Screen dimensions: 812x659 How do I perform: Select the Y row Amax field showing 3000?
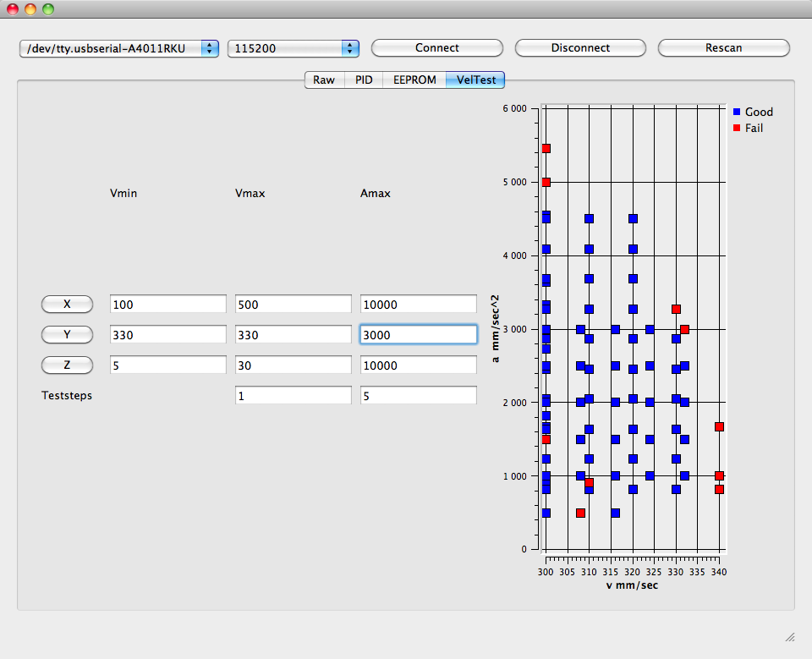tap(418, 335)
